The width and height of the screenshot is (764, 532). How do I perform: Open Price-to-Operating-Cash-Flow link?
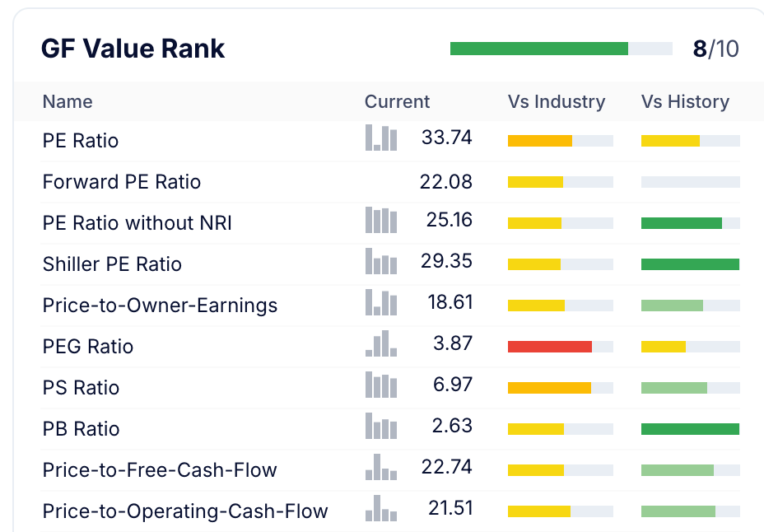(185, 511)
